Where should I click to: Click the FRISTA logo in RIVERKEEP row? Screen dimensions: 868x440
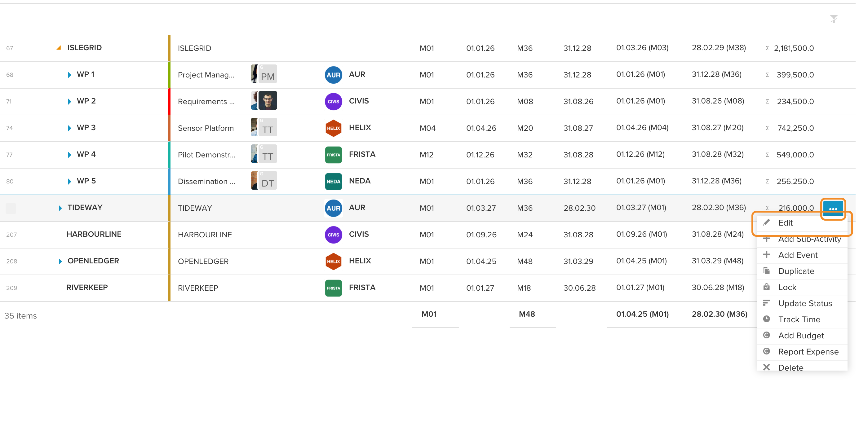point(333,288)
